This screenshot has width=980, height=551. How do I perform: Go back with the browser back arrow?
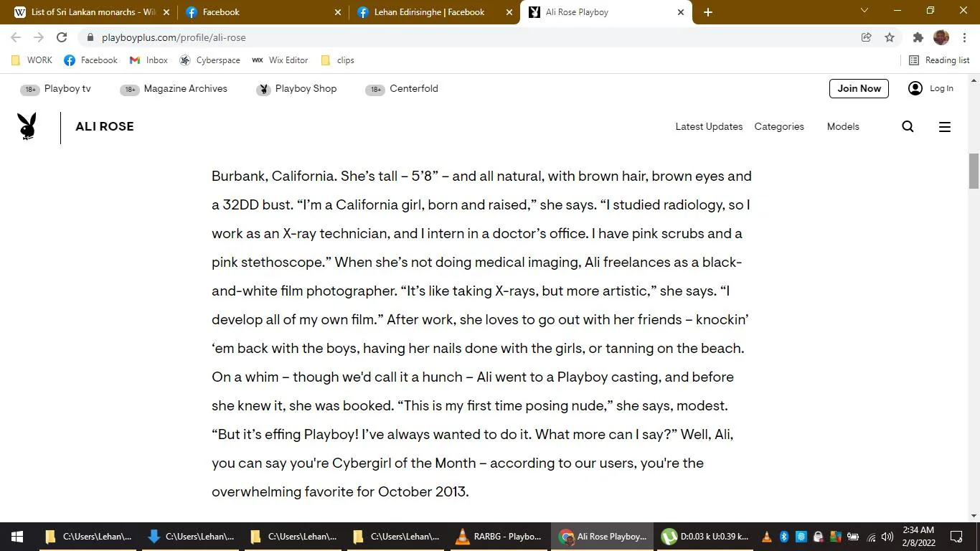click(16, 37)
